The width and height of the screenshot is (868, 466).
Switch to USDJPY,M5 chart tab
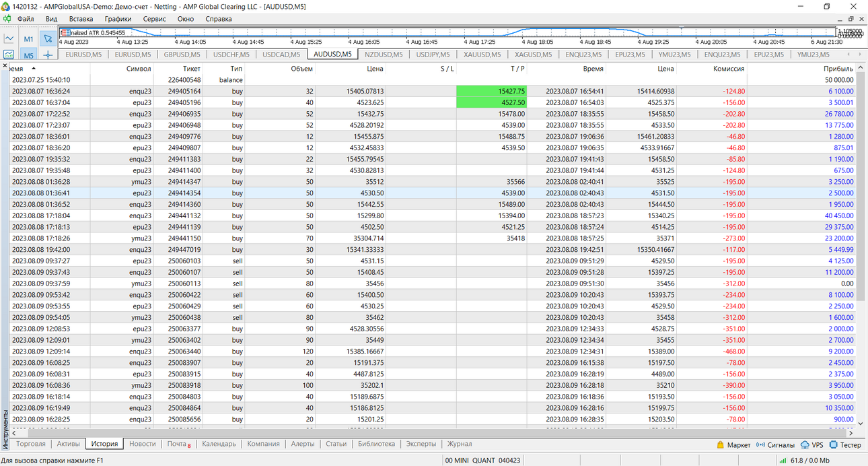[x=433, y=55]
